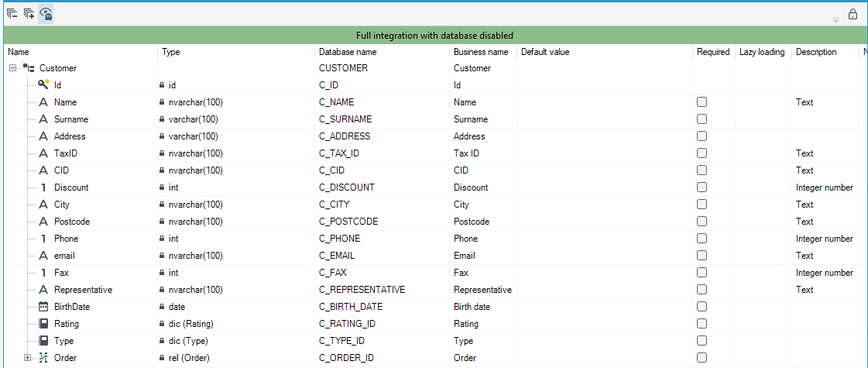
Task: Click the BirthDate calendar icon
Action: tap(43, 307)
